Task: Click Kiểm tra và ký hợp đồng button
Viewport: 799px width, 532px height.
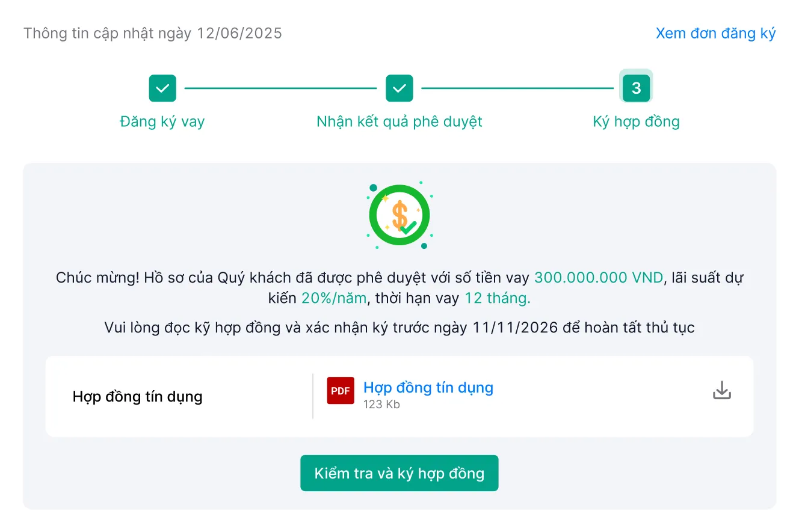Action: 399,473
